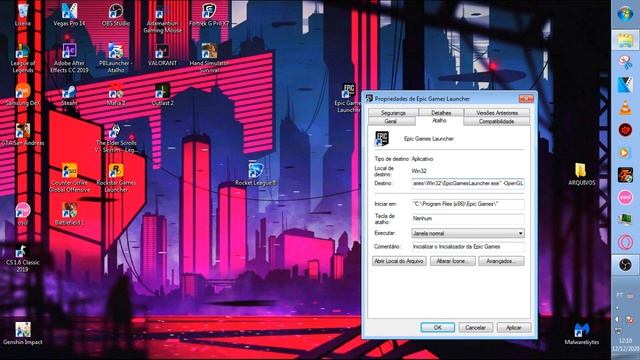Click the Abrir Local do Arquivo button

(x=399, y=261)
